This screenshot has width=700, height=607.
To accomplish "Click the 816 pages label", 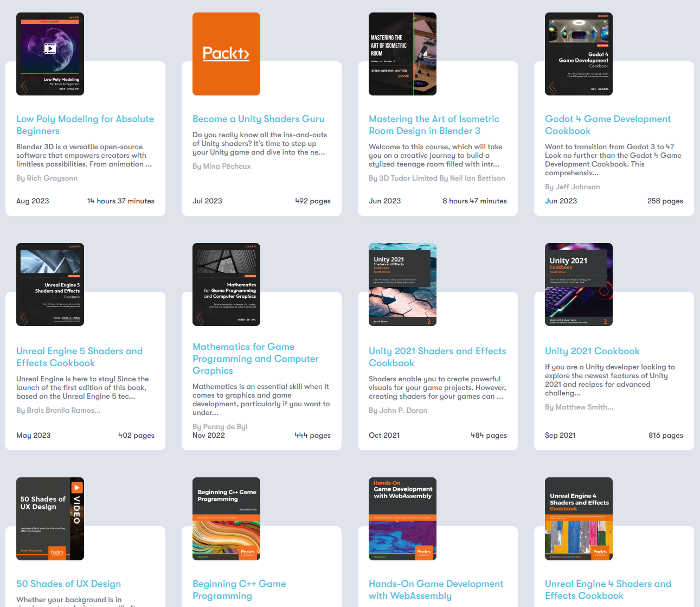I will (666, 435).
